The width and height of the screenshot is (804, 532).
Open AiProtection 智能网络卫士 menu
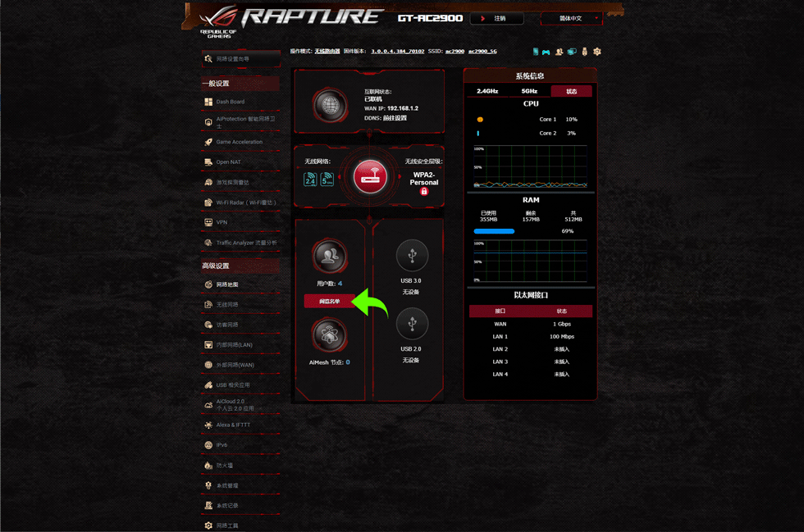point(240,122)
